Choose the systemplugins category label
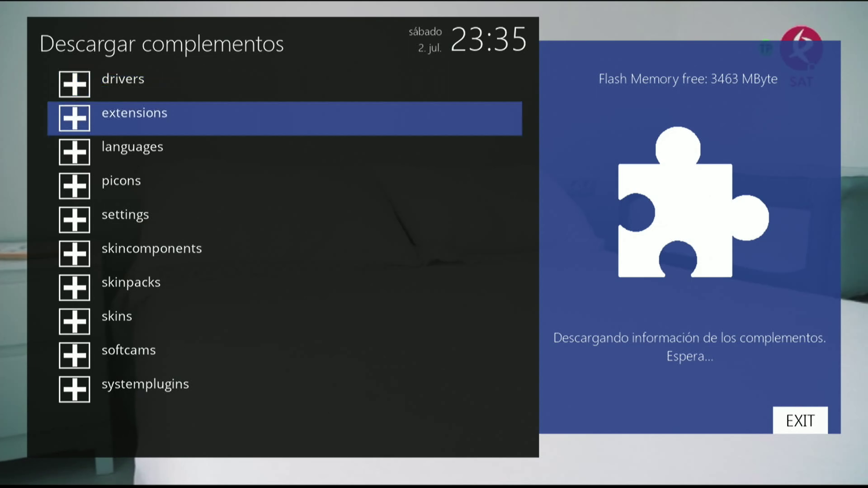This screenshot has height=488, width=868. [x=145, y=384]
